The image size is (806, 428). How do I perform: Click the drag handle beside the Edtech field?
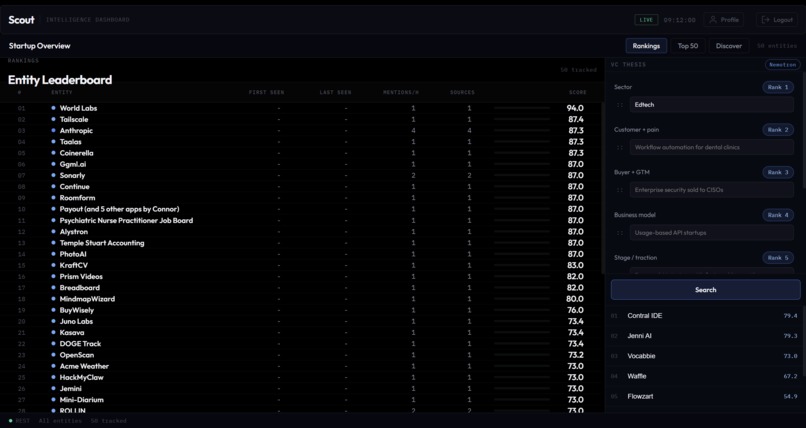(620, 105)
